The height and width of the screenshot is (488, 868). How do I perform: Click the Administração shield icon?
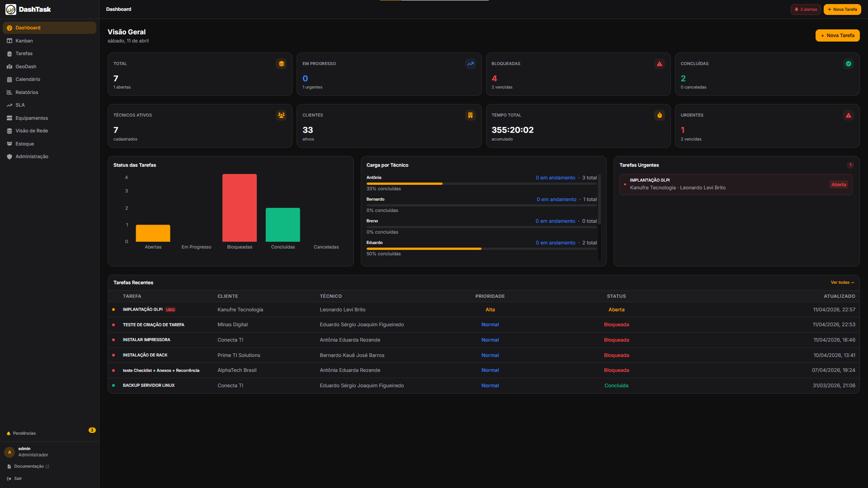pos(9,156)
